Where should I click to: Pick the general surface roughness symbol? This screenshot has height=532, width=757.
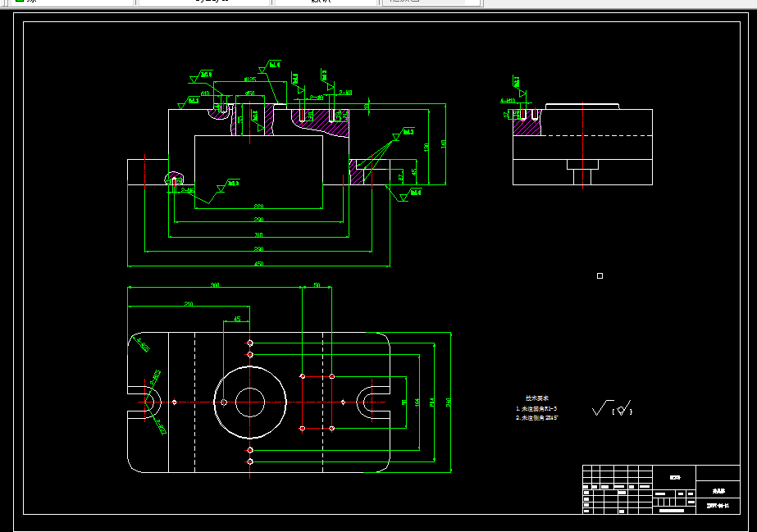point(602,407)
